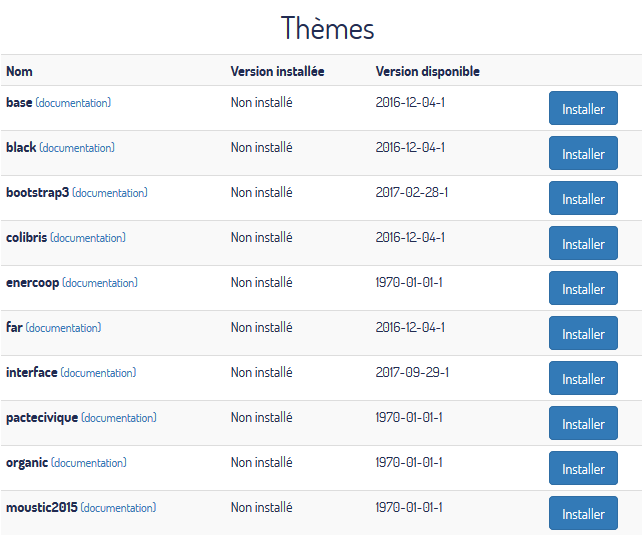This screenshot has height=546, width=642.
Task: Open moustic2015 documentation link
Action: (x=119, y=508)
